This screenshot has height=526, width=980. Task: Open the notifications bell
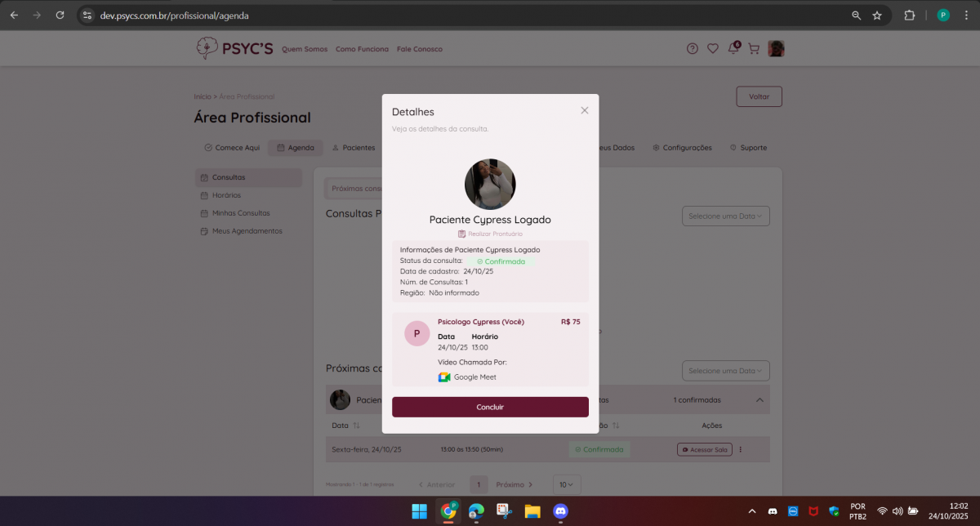(733, 49)
